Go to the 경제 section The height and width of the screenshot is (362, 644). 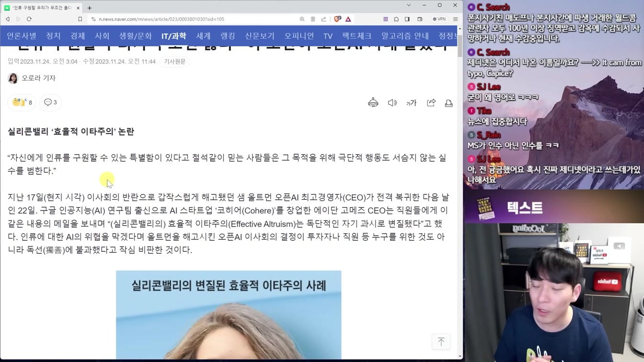78,36
